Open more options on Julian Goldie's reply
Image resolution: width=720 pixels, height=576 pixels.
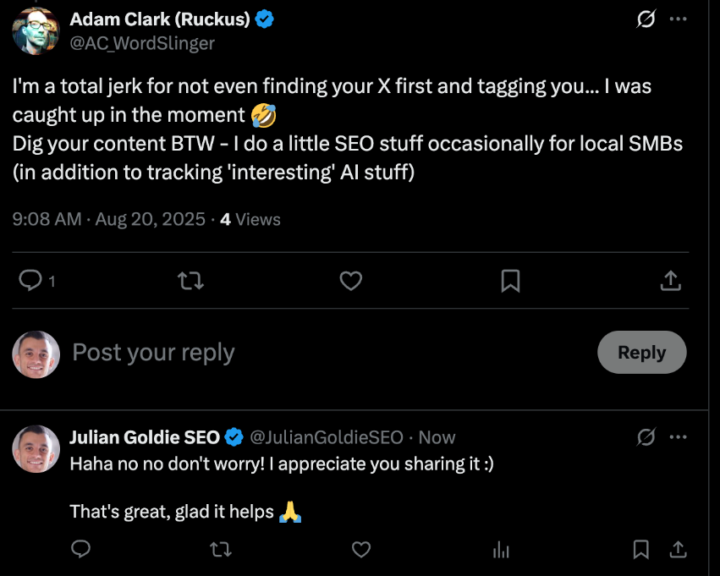click(678, 437)
